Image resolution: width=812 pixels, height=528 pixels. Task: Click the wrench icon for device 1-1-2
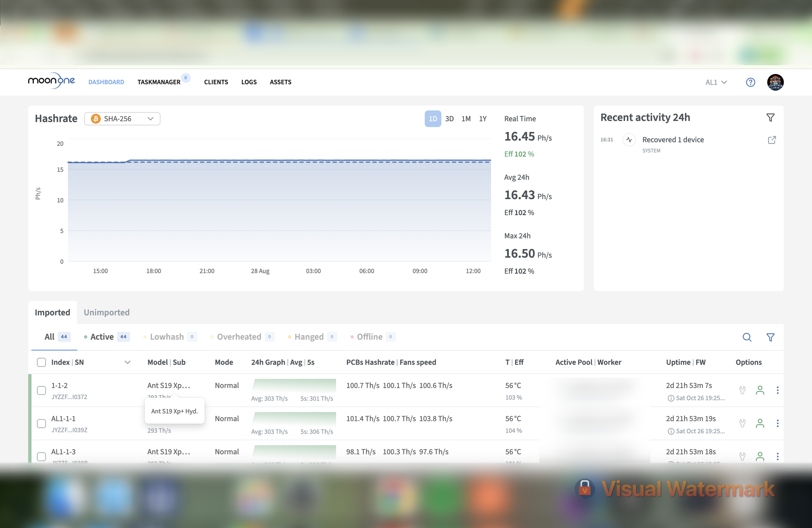point(742,390)
